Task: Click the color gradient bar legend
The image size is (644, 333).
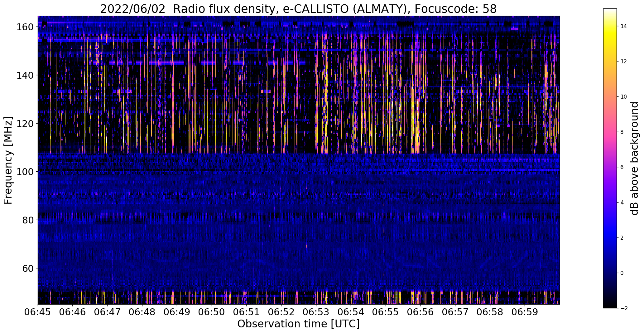Action: click(610, 158)
